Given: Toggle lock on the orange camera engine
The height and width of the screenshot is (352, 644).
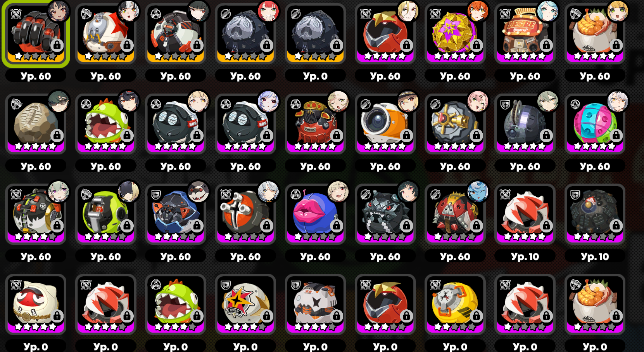Looking at the screenshot, I should click(x=406, y=135).
